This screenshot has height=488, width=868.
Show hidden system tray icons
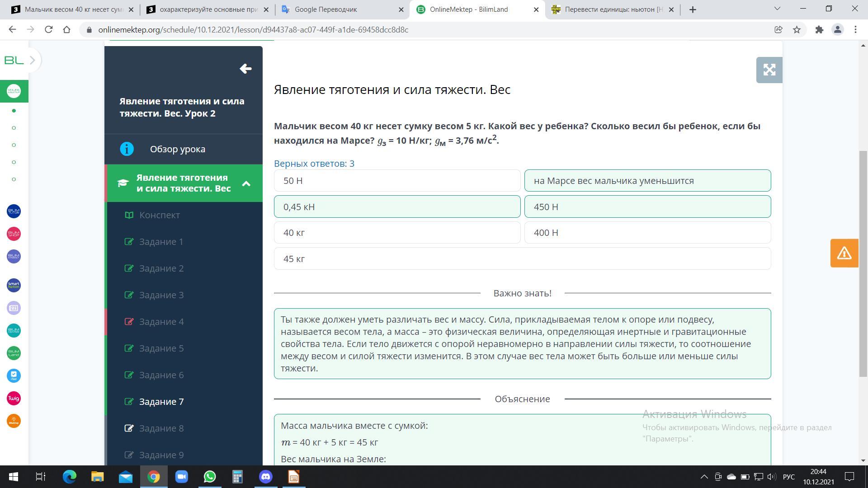[704, 477]
